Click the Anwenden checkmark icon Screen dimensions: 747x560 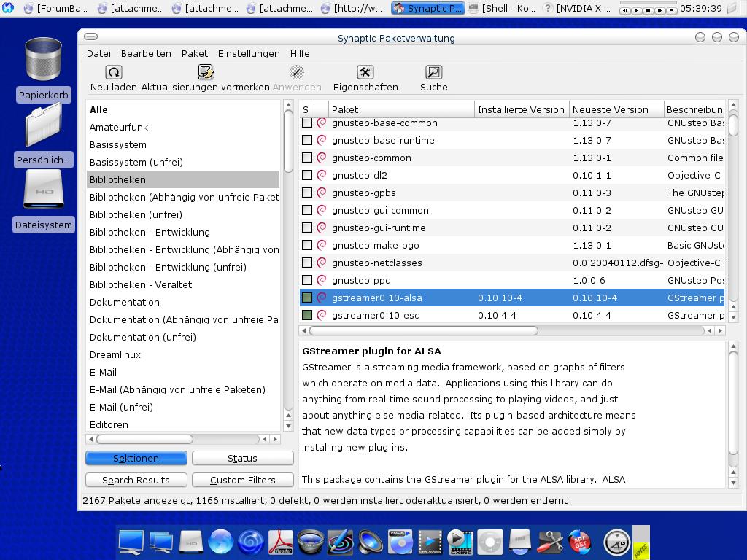(x=296, y=72)
